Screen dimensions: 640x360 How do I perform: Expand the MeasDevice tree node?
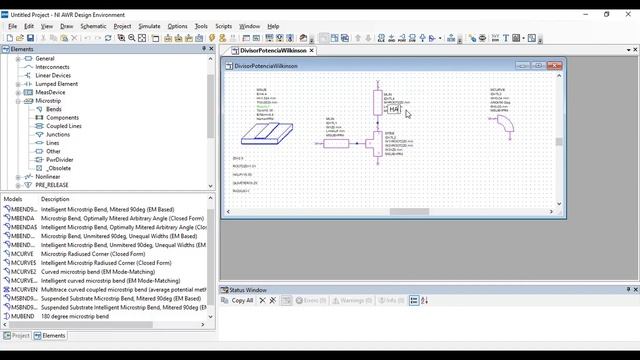coord(18,93)
